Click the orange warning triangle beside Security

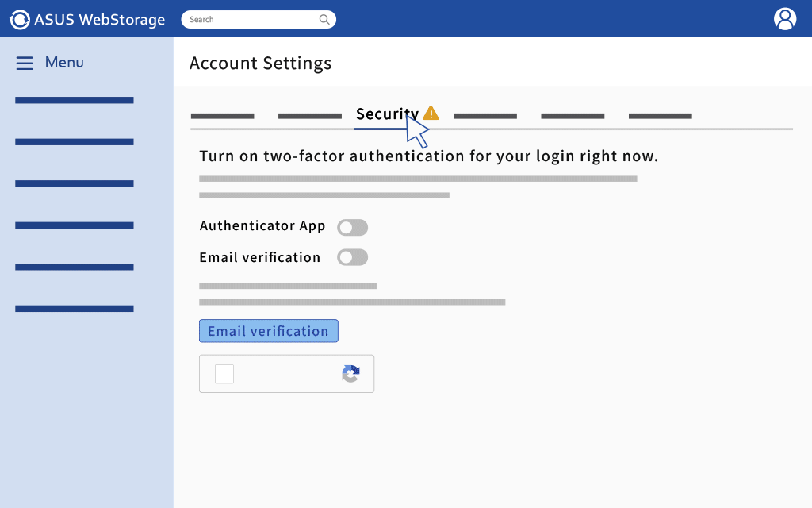431,113
